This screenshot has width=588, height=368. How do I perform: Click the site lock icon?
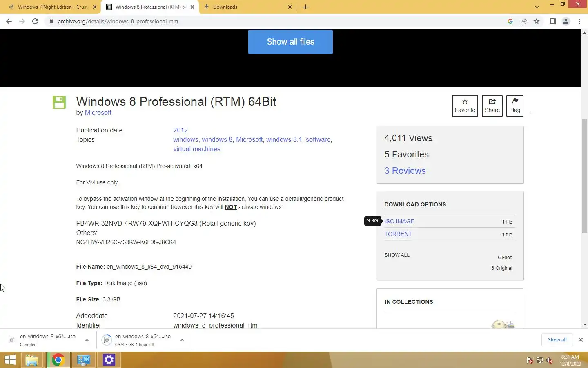coord(51,21)
